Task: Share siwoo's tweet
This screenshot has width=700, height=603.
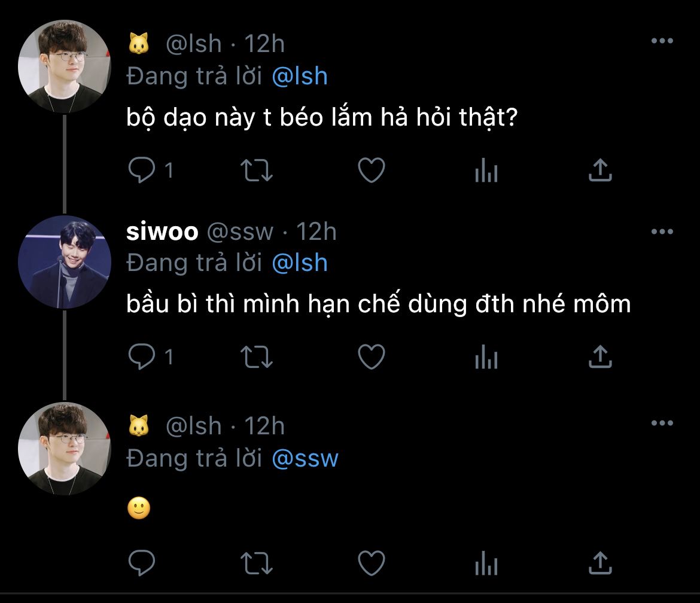Action: (x=600, y=357)
